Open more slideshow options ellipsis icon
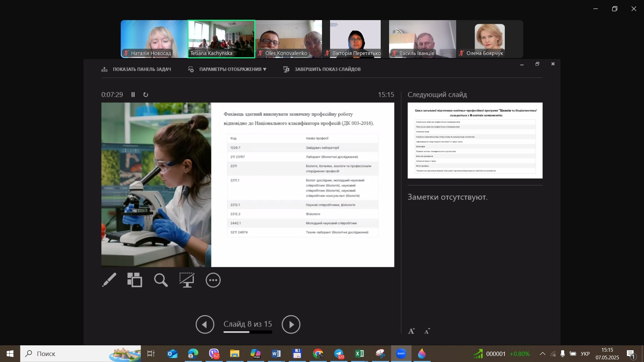Screen dimensions: 644x362 [x=213, y=280]
